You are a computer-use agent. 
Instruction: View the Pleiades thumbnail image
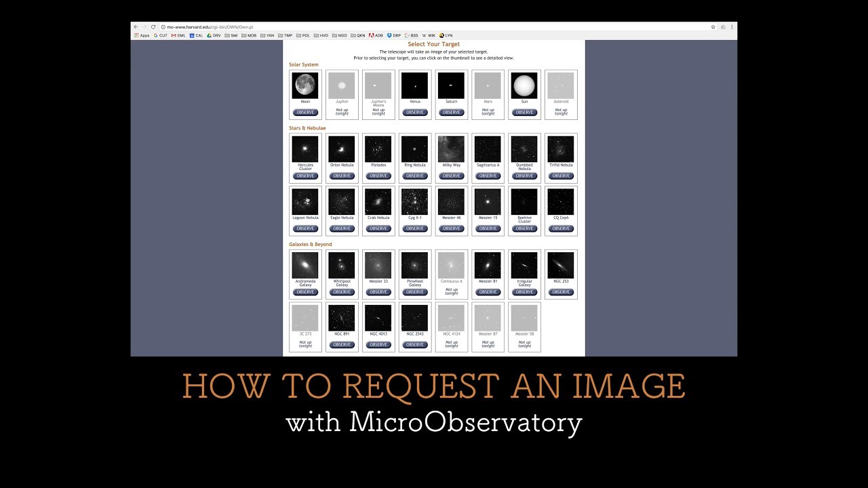coord(378,149)
